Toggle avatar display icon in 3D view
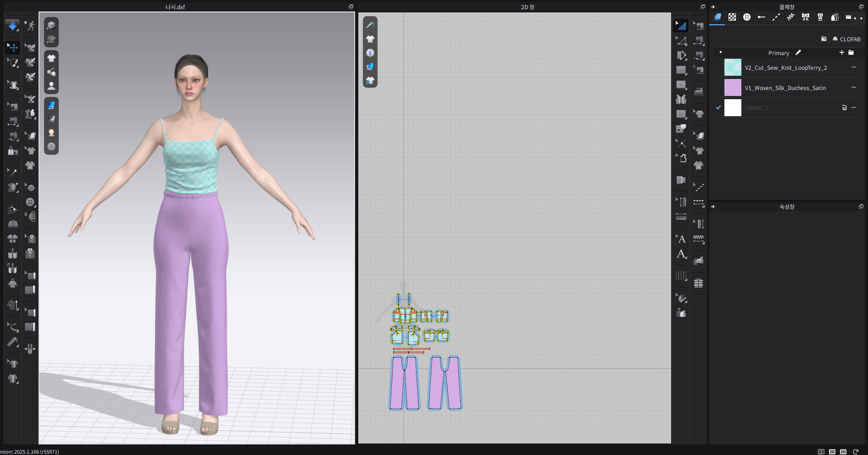868x455 pixels. [x=51, y=86]
